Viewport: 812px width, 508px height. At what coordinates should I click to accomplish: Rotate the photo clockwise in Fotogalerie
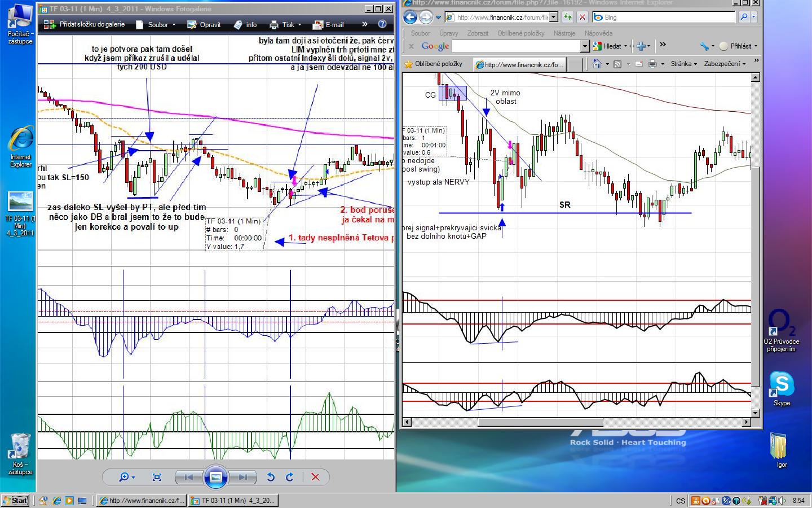290,477
